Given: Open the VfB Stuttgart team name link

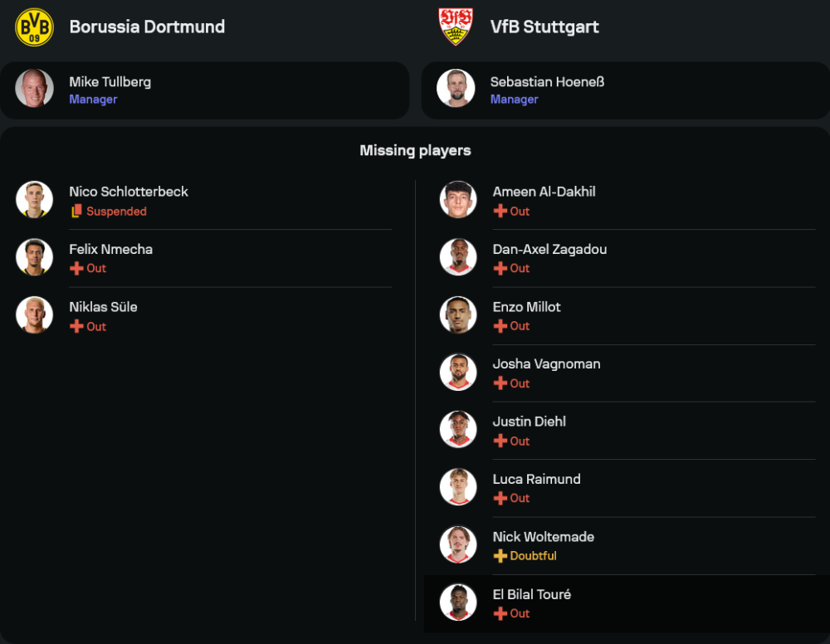Looking at the screenshot, I should [544, 27].
